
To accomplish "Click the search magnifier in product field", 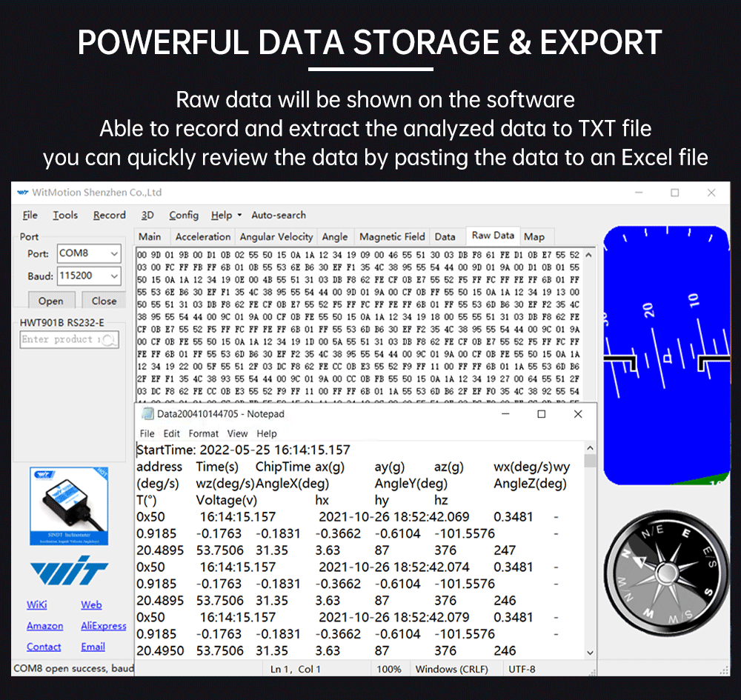I will pos(109,339).
